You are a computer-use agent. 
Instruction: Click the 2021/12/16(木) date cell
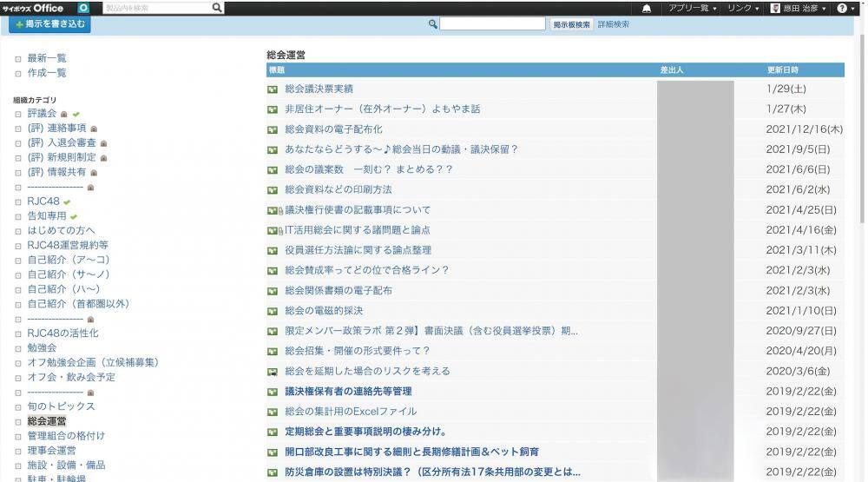(x=804, y=129)
